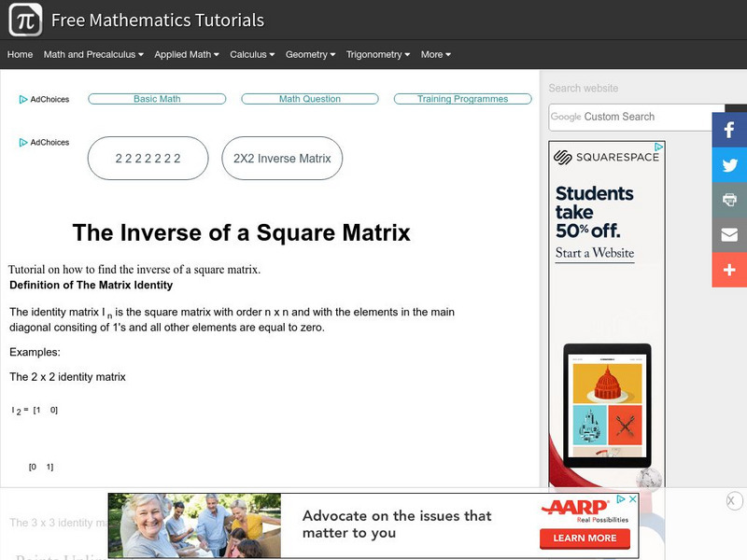
Task: Open the Calculus dropdown menu
Action: pyautogui.click(x=252, y=54)
